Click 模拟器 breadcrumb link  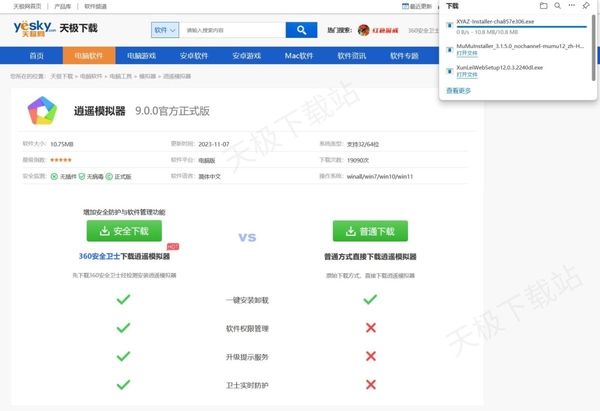point(147,76)
